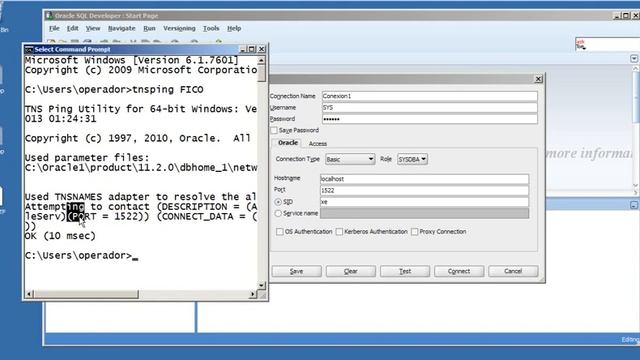Open the Role dropdown showing SYSDBA
Screen dimensions: 640x360
[412, 159]
